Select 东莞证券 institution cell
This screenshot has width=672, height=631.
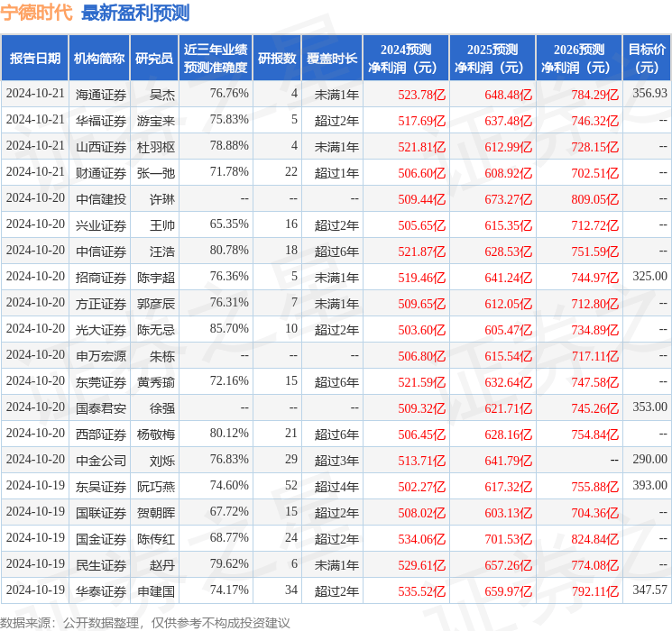click(x=101, y=381)
